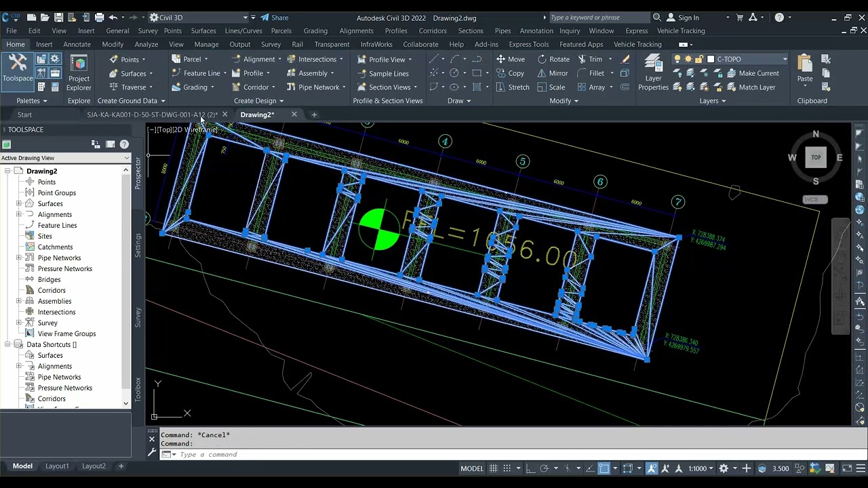Open the C-TOPO layer dropdown
The height and width of the screenshot is (488, 868).
[785, 59]
